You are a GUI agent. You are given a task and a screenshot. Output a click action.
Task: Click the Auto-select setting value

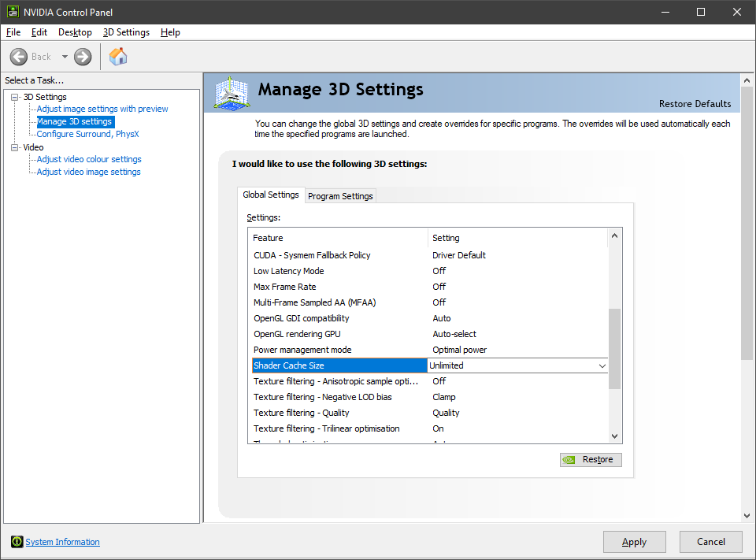[454, 334]
